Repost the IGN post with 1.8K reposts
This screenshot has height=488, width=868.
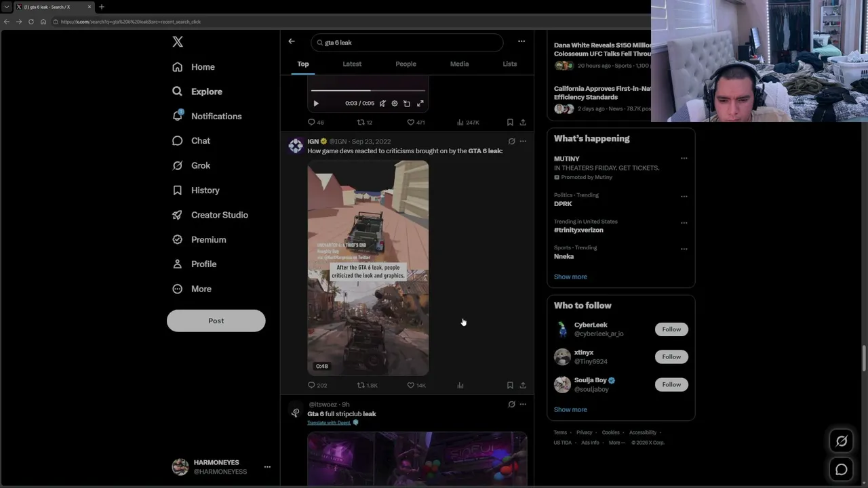368,386
